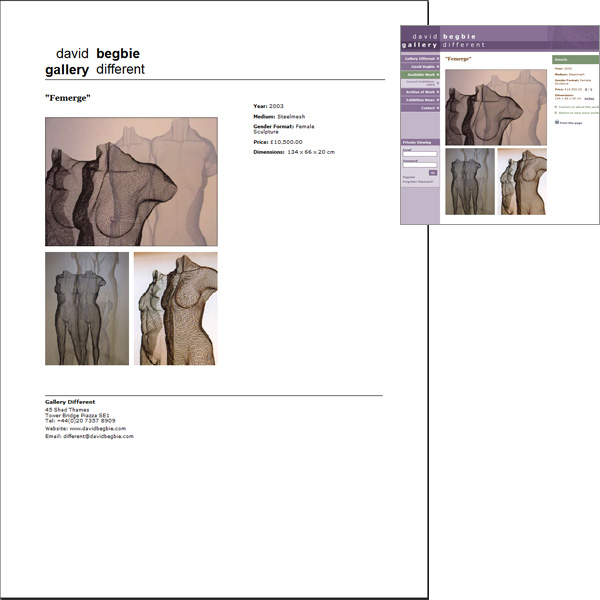Click Contact us about this work link
This screenshot has width=600, height=600.
579,107
